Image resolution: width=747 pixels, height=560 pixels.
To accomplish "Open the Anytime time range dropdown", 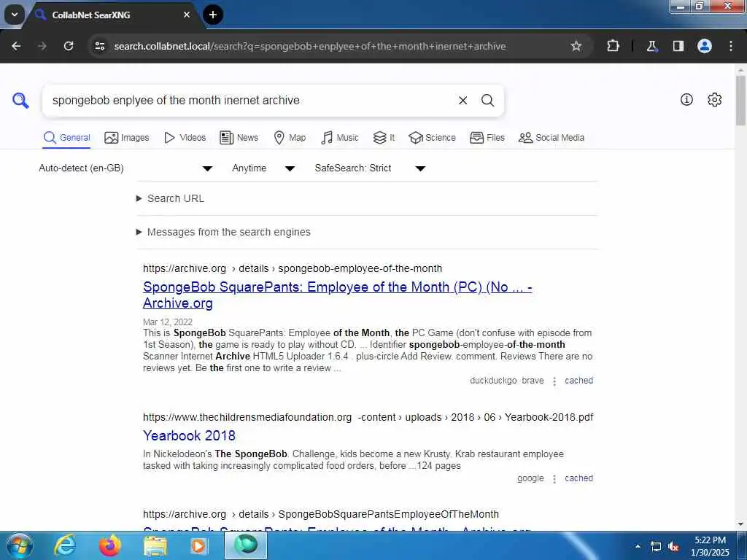I will [x=263, y=168].
